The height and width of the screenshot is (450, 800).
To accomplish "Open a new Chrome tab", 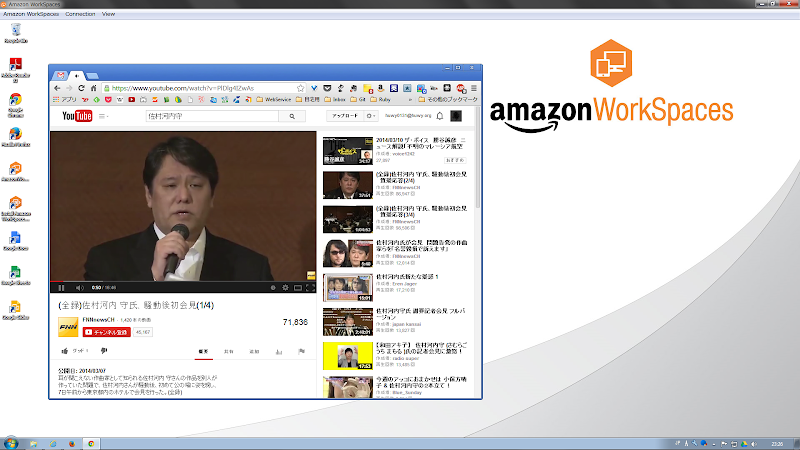I will pyautogui.click(x=92, y=76).
